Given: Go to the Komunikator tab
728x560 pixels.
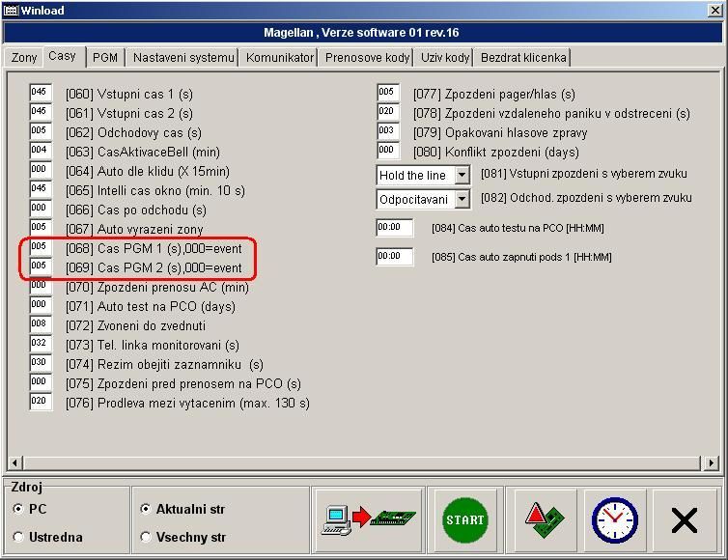Looking at the screenshot, I should pos(279,58).
